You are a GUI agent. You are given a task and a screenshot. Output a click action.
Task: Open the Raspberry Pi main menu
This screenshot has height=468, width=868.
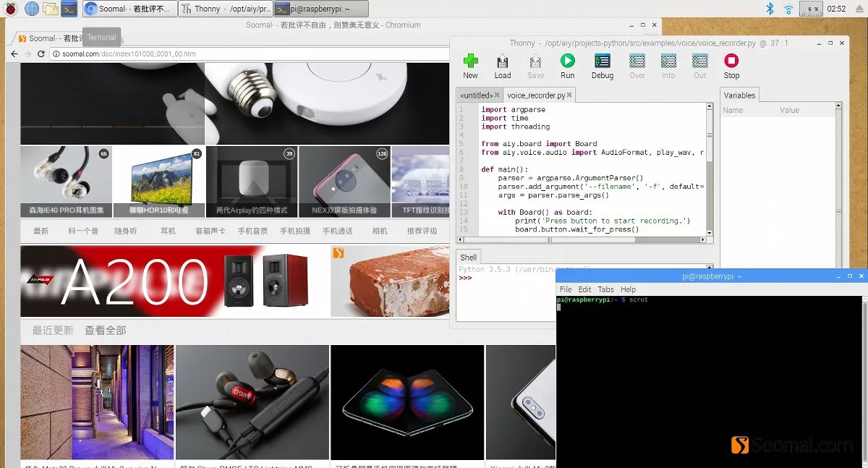[12, 9]
